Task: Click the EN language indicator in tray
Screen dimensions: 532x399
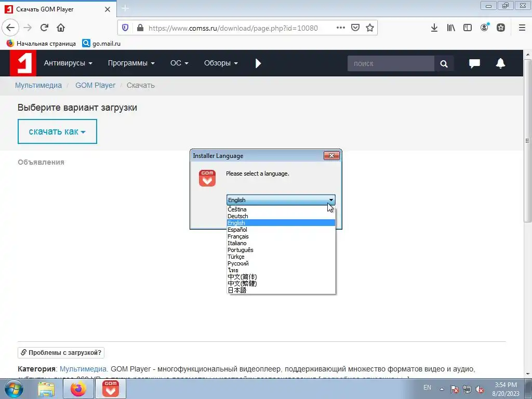Action: (x=427, y=388)
